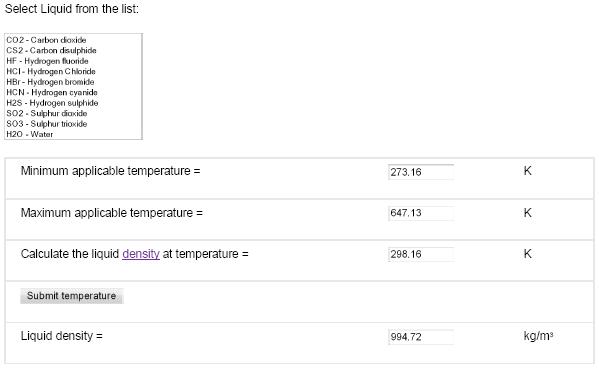
Task: Choose SO3 - Sulphur trioxide entry
Action: click(x=47, y=124)
